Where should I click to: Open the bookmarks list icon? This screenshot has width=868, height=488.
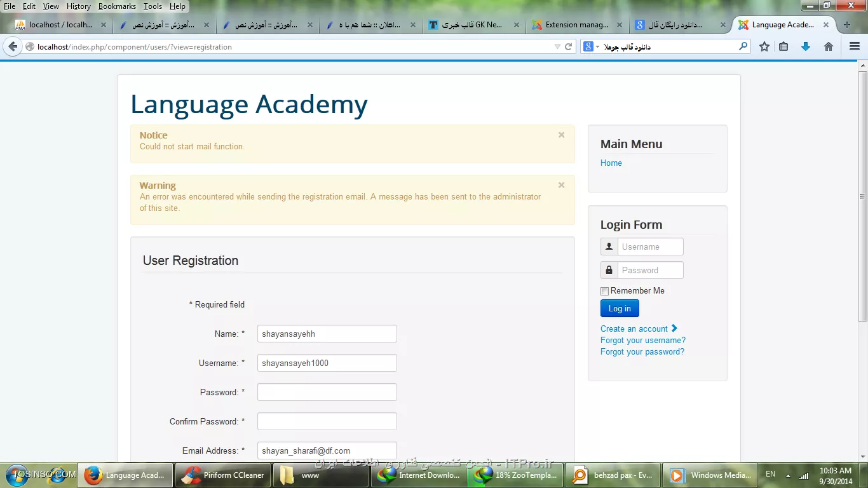(x=783, y=46)
